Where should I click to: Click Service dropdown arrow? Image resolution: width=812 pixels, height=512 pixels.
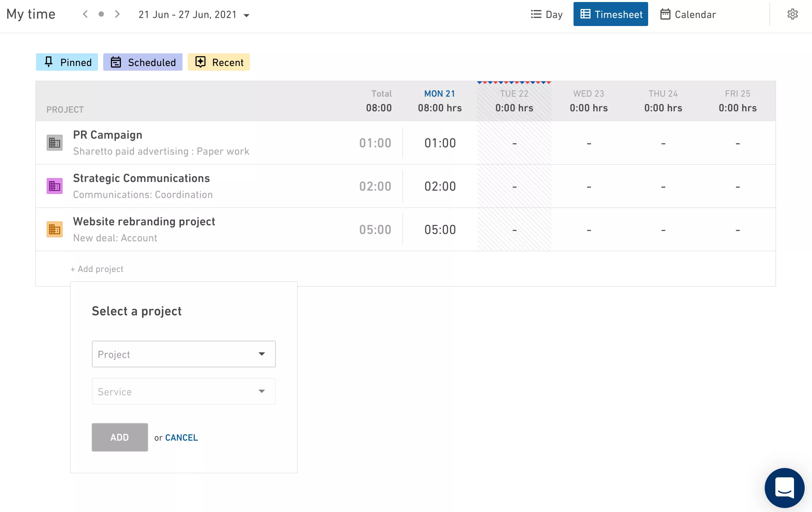[262, 391]
